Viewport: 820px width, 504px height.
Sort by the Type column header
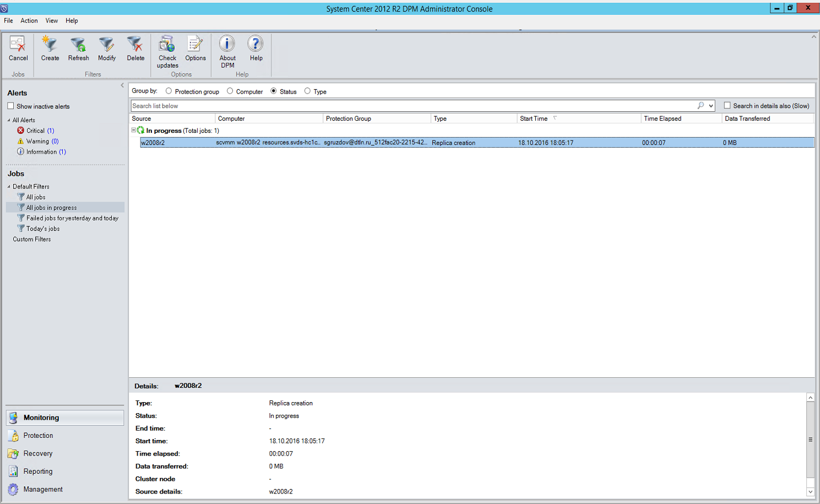point(474,118)
